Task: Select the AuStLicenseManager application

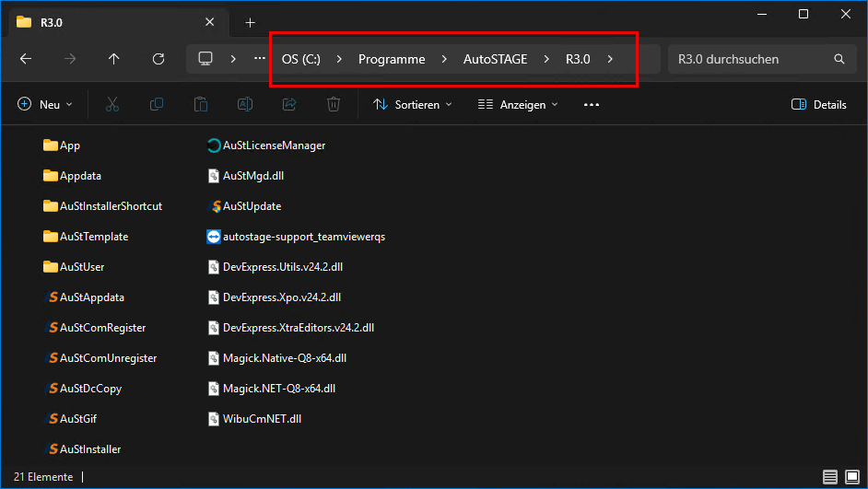Action: point(265,146)
